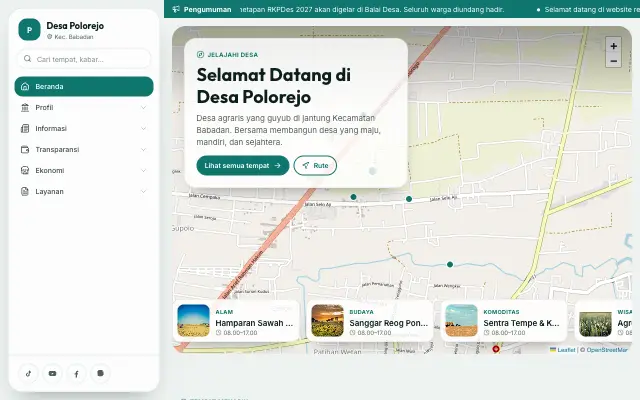Click the Selamat Datang di Desa Polorejo heading

(x=273, y=86)
